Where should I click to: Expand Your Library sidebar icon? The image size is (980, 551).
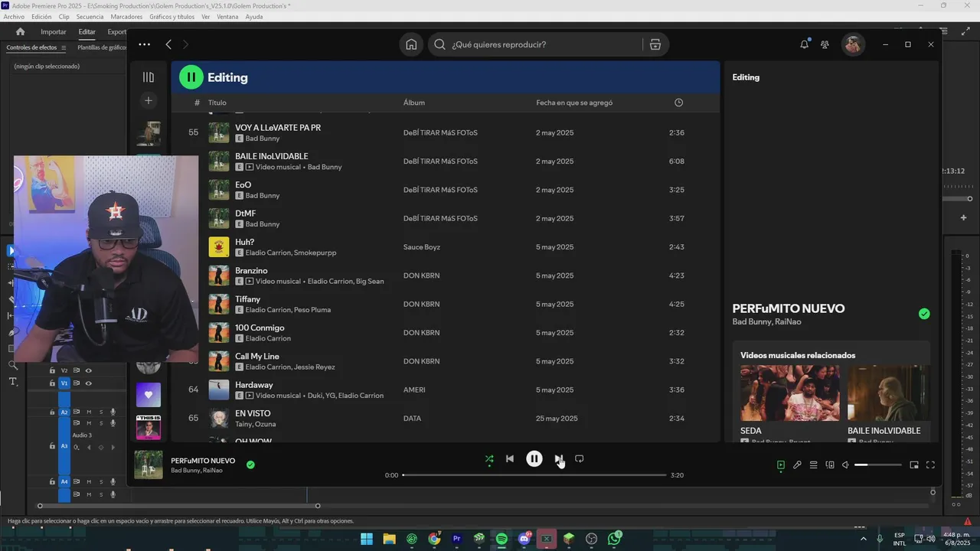149,77
